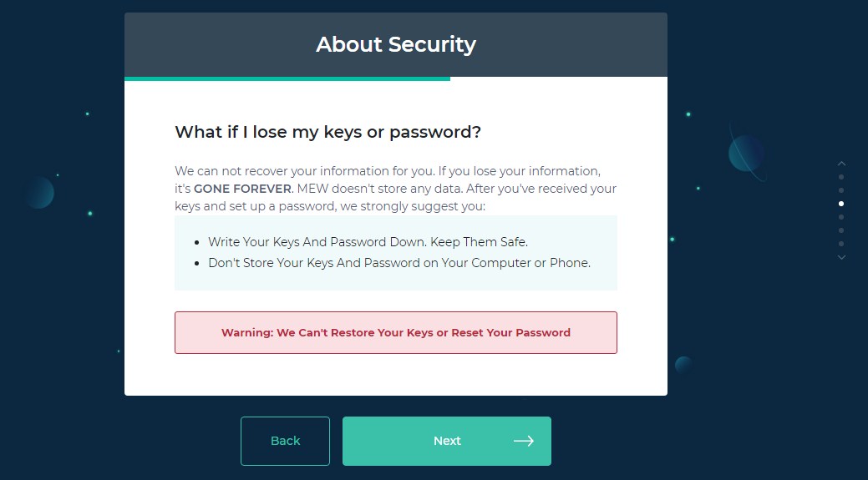868x480 pixels.
Task: Click the Back button
Action: coord(285,441)
